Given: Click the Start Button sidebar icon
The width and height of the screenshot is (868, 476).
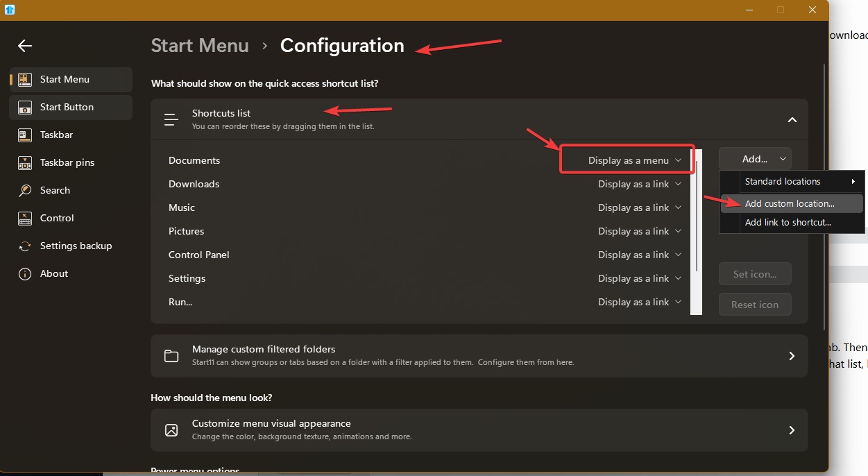Looking at the screenshot, I should click(25, 108).
